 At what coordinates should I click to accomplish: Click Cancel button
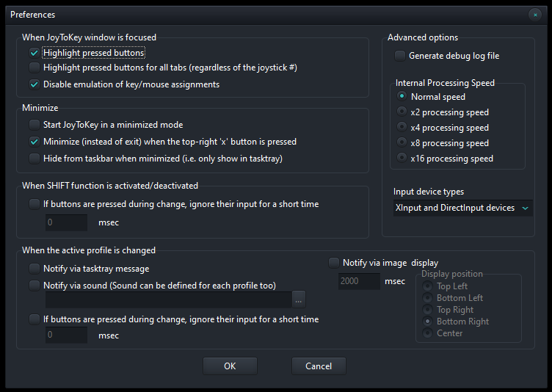point(319,366)
